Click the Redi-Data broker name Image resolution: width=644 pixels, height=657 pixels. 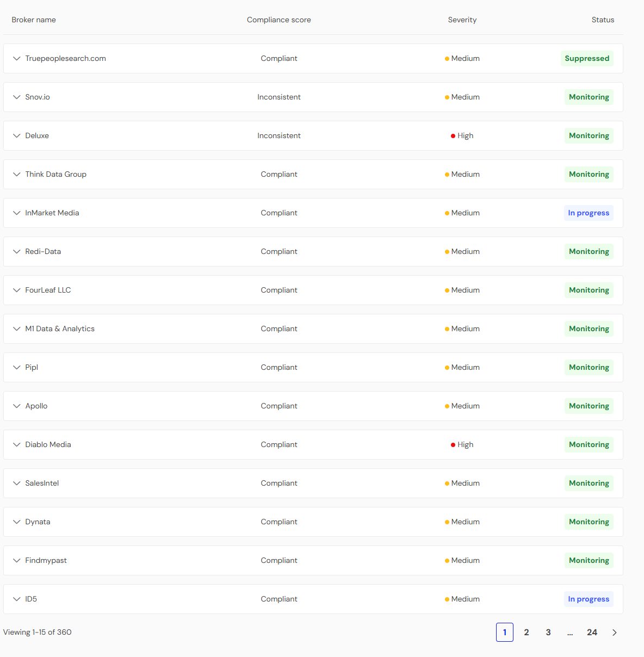point(43,251)
